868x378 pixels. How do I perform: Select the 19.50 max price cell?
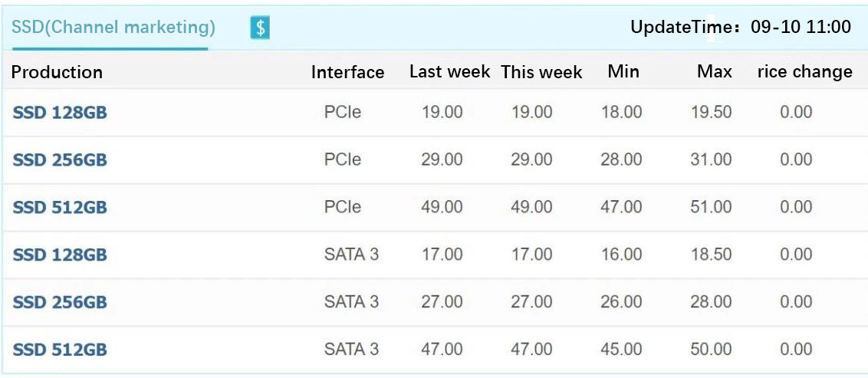[712, 113]
